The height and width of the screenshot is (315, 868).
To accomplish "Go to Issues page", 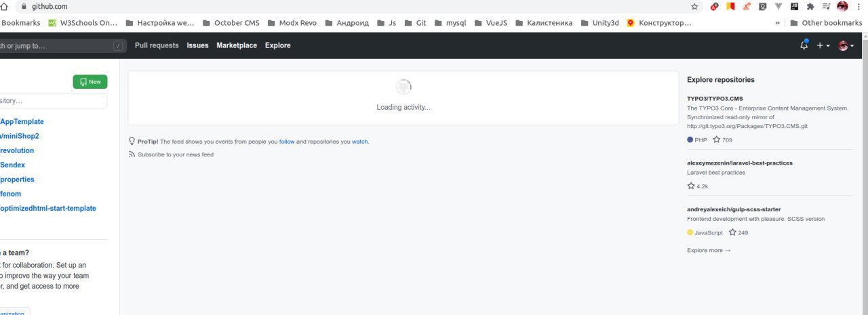I will (x=198, y=45).
